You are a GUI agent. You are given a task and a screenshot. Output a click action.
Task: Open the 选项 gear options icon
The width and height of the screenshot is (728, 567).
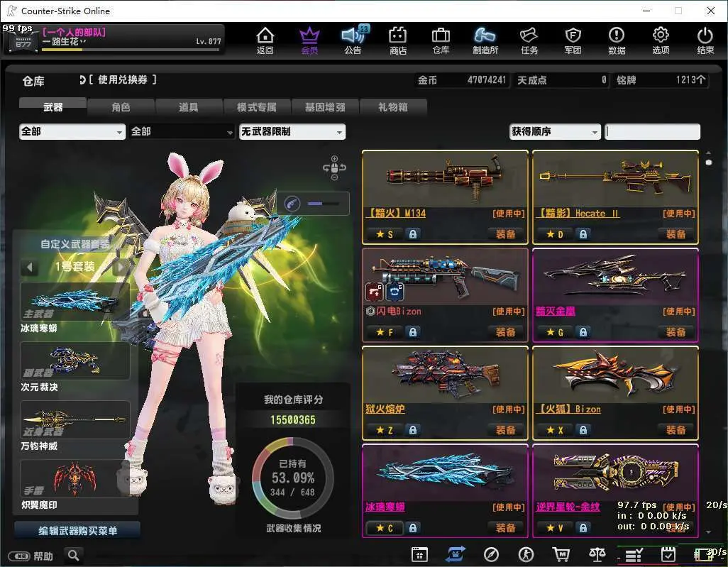pos(661,41)
